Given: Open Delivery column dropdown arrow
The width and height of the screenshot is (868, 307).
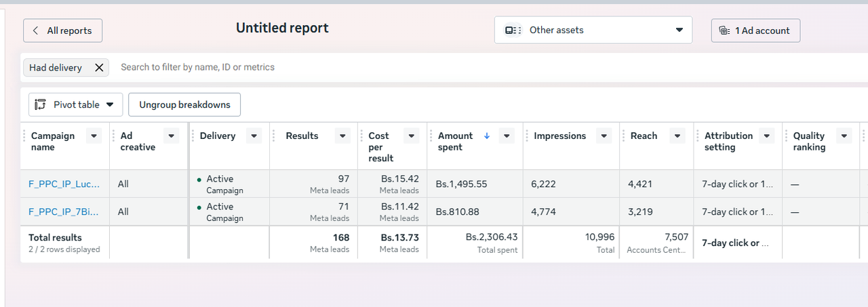Looking at the screenshot, I should (254, 136).
